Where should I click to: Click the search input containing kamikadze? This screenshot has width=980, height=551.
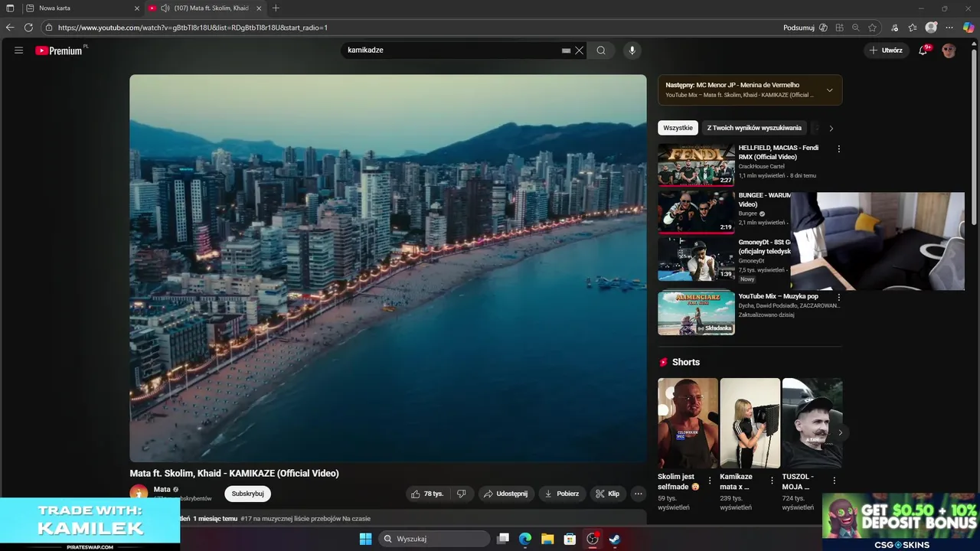pyautogui.click(x=452, y=51)
